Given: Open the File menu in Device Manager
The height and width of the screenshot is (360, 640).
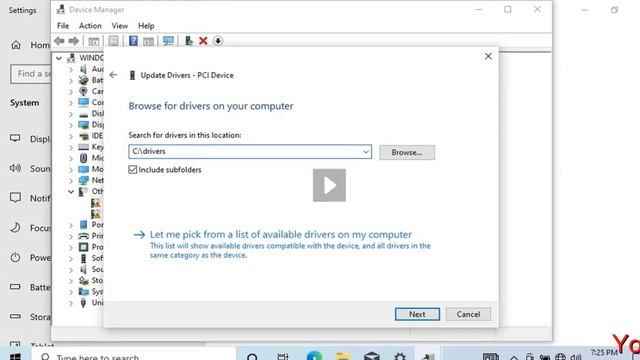Looking at the screenshot, I should click(63, 26).
